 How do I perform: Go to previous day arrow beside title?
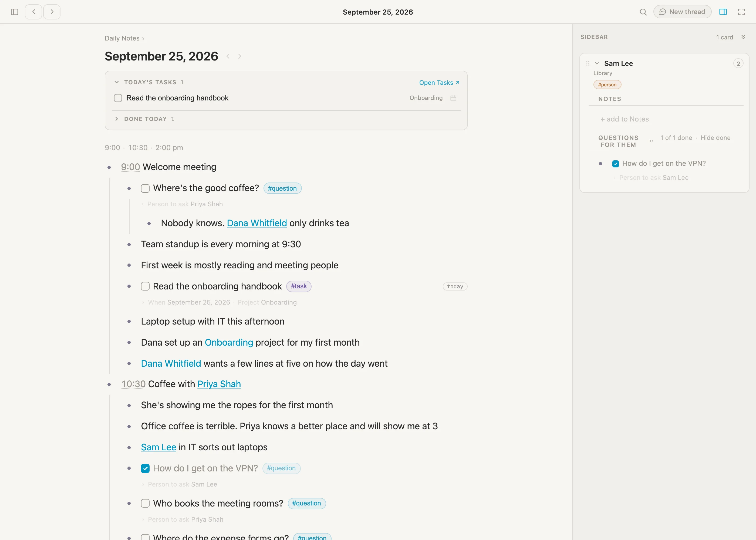pyautogui.click(x=228, y=56)
